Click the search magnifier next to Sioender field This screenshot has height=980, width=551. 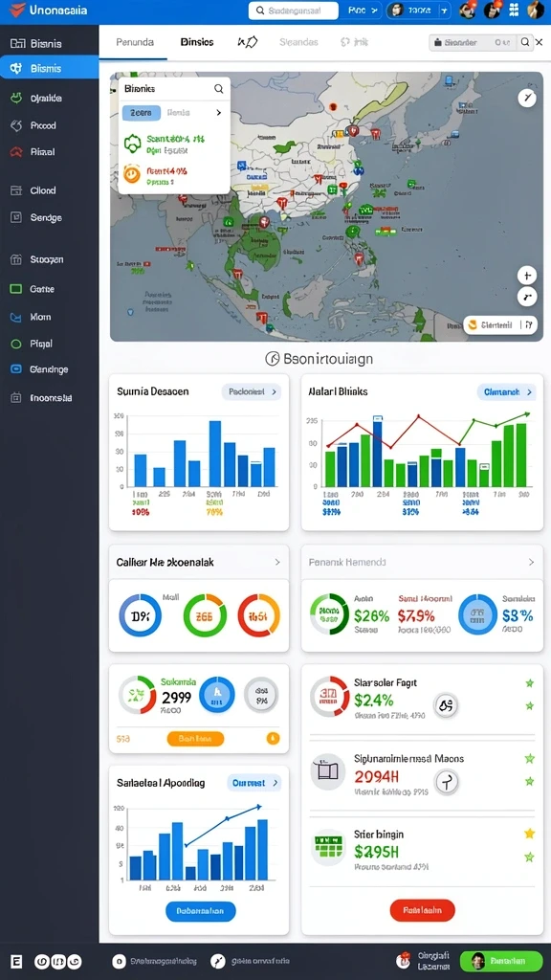[525, 42]
